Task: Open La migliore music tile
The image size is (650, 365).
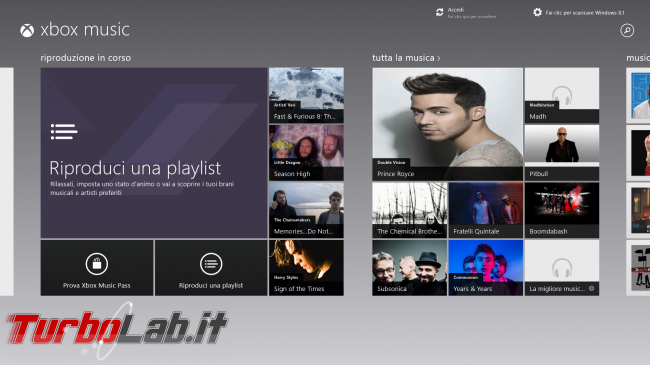Action: click(x=562, y=268)
